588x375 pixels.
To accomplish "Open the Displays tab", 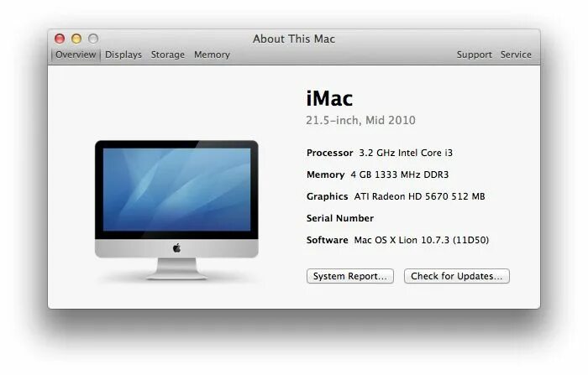I will point(123,55).
